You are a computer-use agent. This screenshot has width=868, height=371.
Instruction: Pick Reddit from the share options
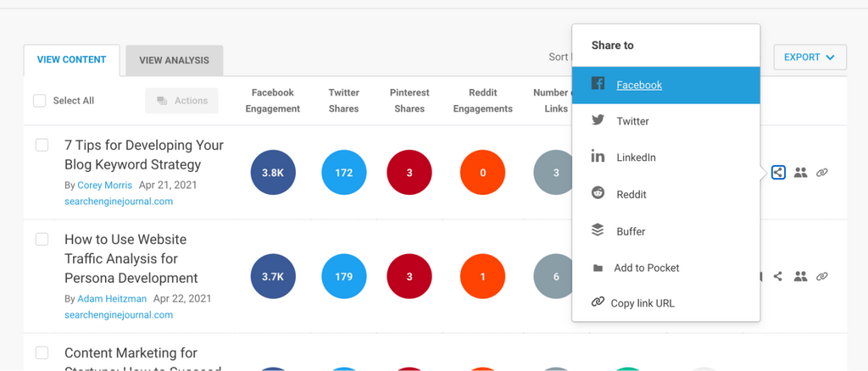tap(632, 195)
